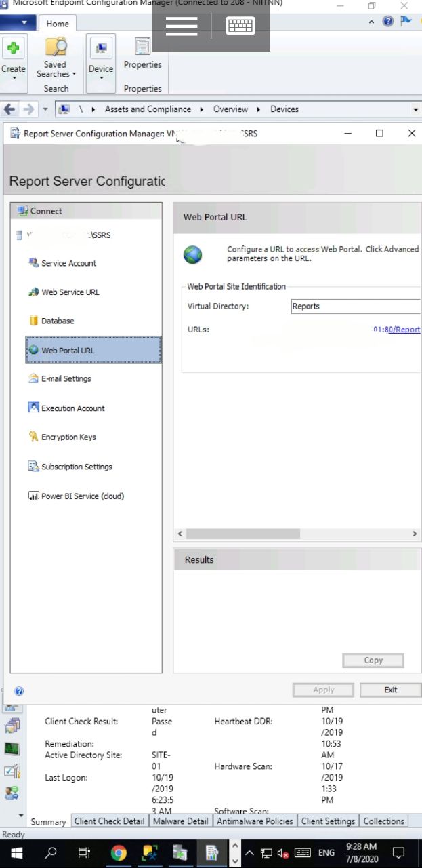The width and height of the screenshot is (422, 868).
Task: Open the Windows Start menu
Action: point(16,852)
